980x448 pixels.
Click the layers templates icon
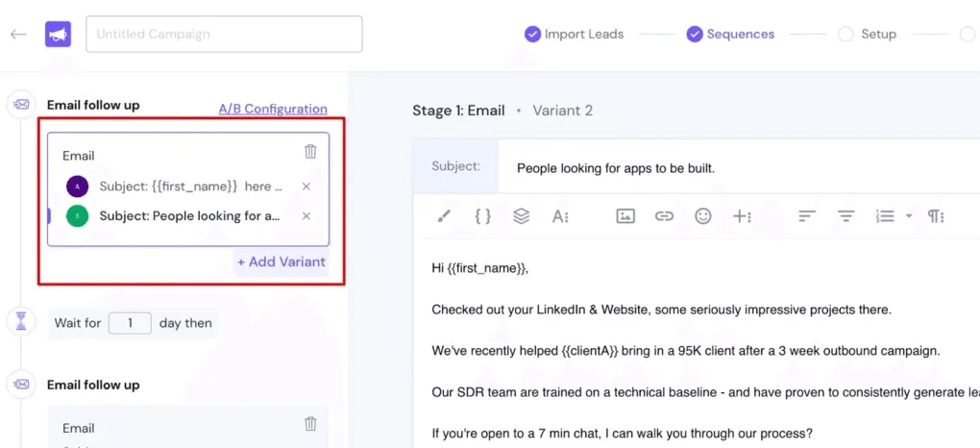522,216
